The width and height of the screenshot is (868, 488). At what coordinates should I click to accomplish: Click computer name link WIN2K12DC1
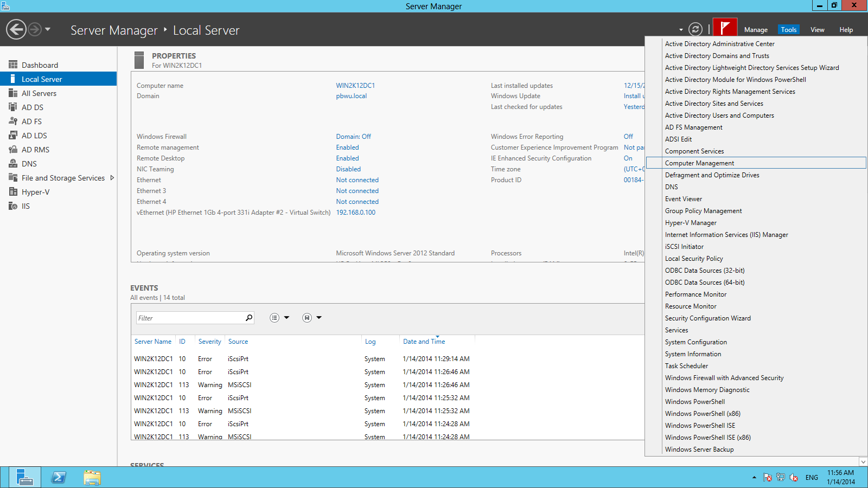click(x=355, y=86)
